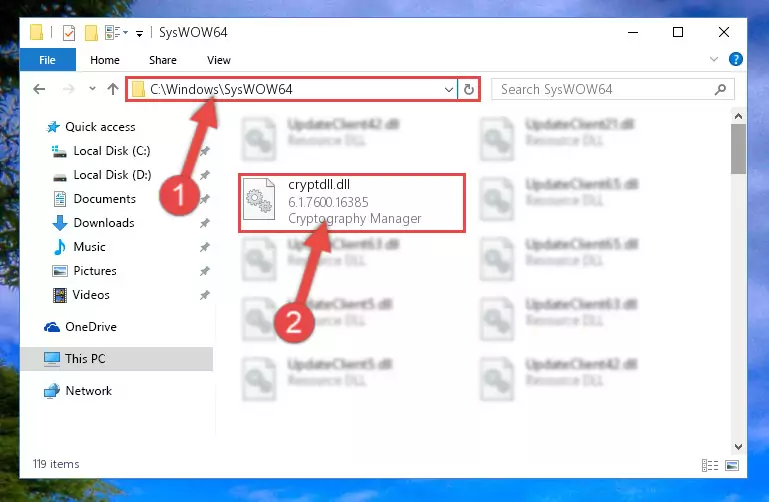Minimize the SysWOW64 window
Image resolution: width=769 pixels, height=502 pixels.
(633, 32)
